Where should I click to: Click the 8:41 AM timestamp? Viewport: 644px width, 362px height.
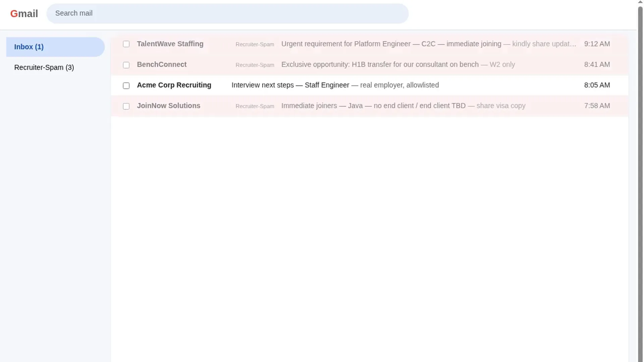(597, 64)
